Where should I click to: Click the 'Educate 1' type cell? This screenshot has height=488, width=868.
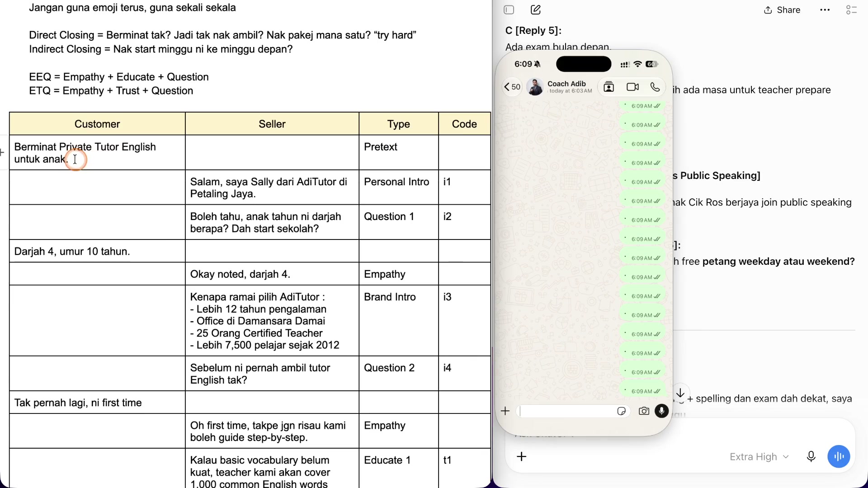pyautogui.click(x=399, y=468)
